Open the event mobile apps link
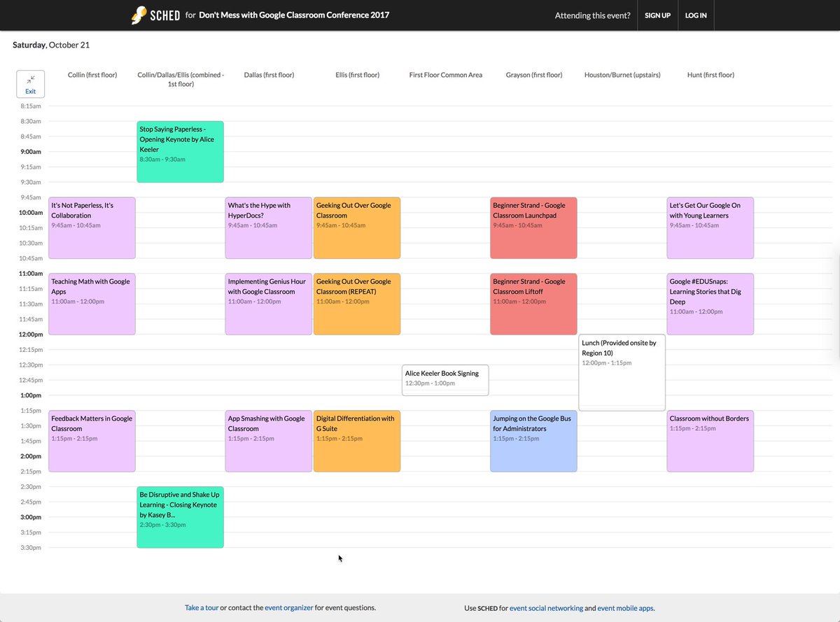840x622 pixels. click(x=626, y=608)
